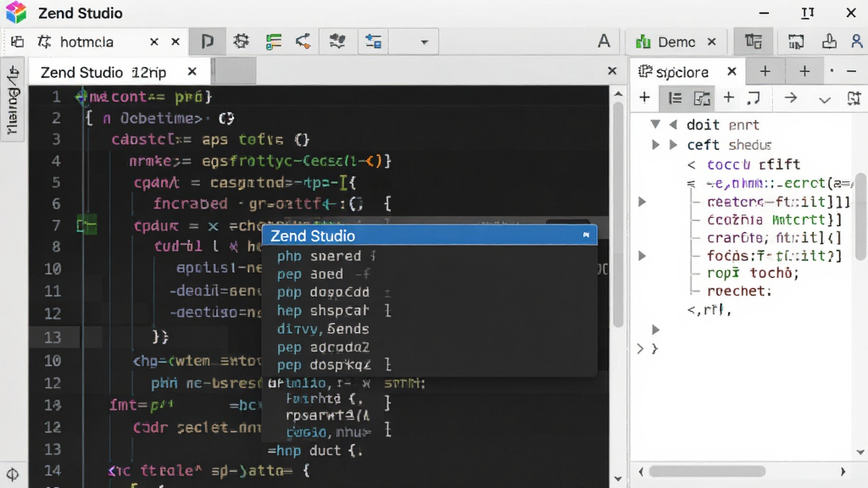Click the people group toolbar icon

click(337, 42)
